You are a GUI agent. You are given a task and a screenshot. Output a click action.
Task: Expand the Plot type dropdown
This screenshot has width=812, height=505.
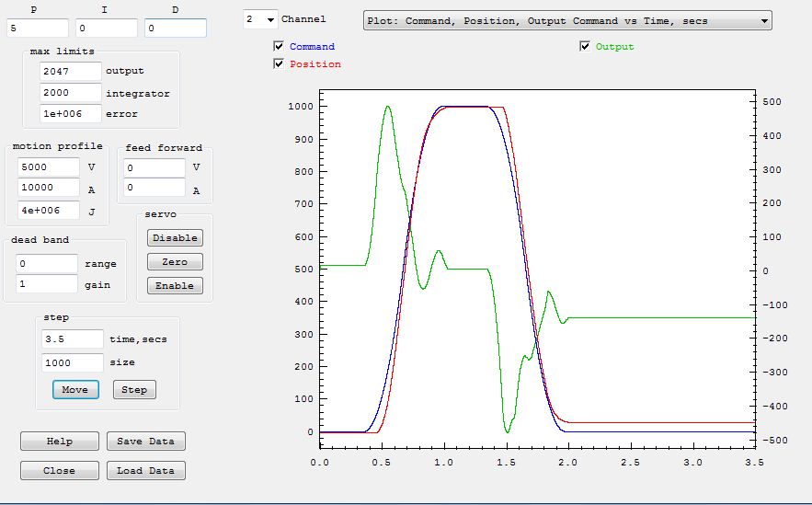tap(567, 21)
